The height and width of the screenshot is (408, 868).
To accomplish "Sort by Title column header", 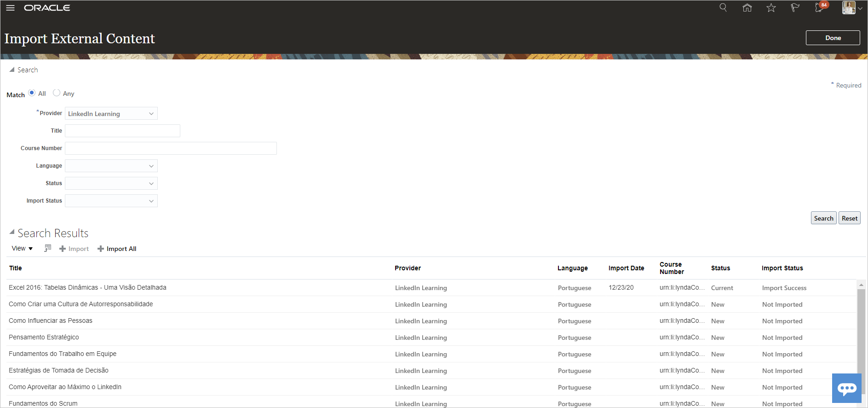I will point(16,268).
